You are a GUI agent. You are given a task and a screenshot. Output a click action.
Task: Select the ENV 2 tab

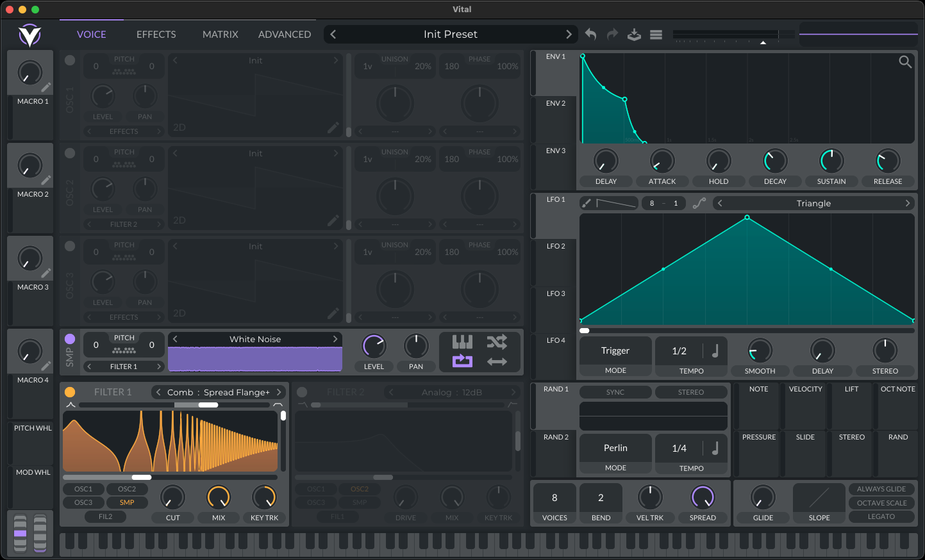(554, 120)
